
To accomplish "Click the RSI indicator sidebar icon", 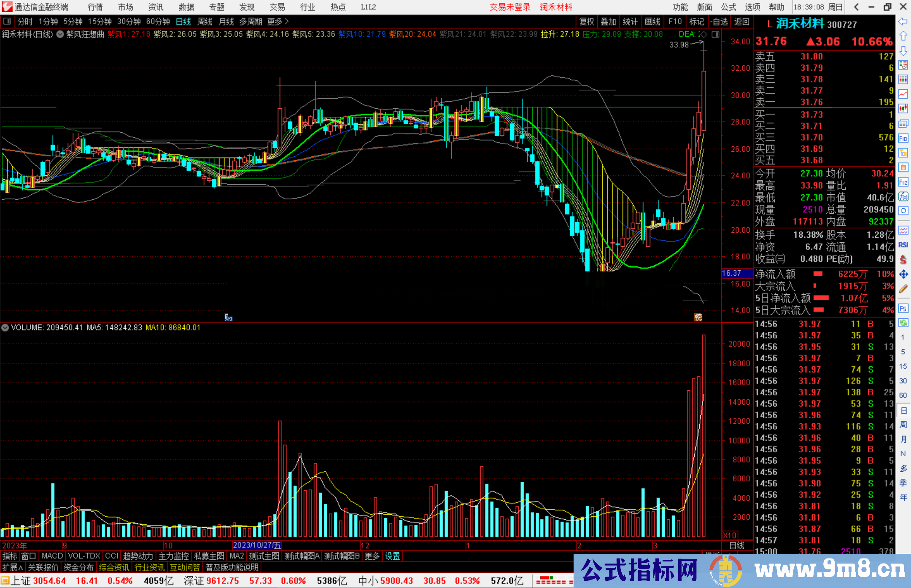I will click(903, 245).
